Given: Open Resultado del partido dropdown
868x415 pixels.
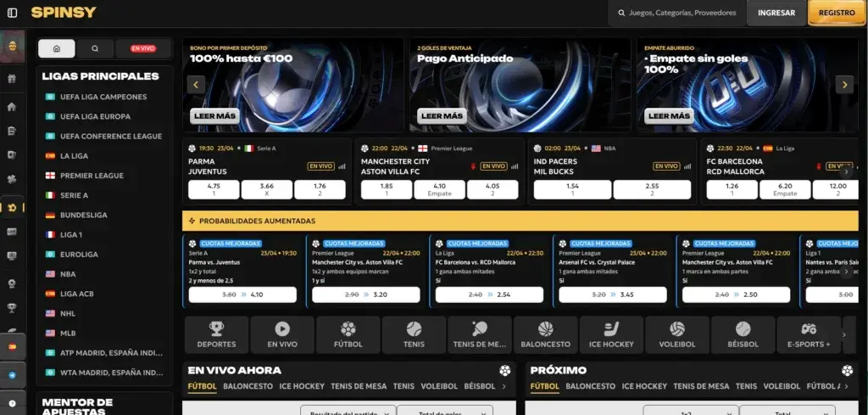Looking at the screenshot, I should pos(348,412).
